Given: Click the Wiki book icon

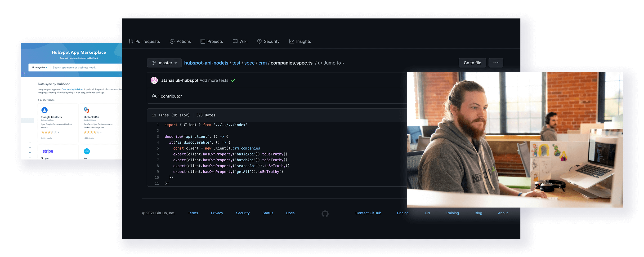Looking at the screenshot, I should [235, 41].
